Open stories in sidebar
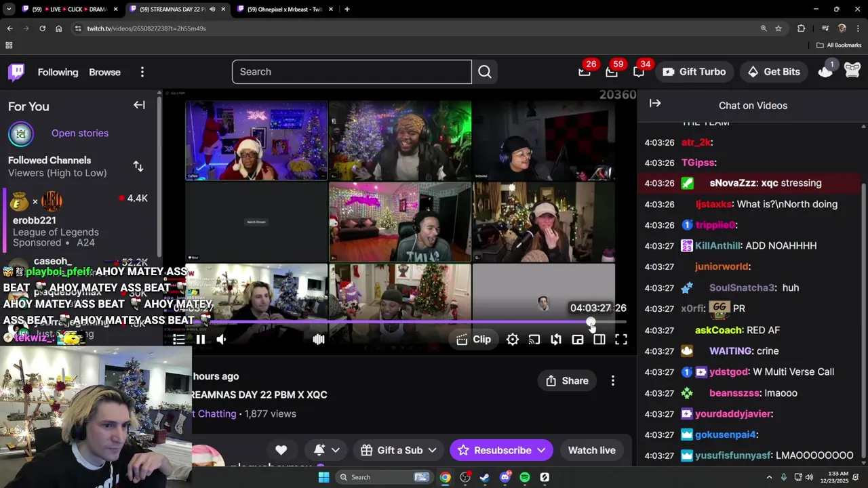 click(80, 133)
